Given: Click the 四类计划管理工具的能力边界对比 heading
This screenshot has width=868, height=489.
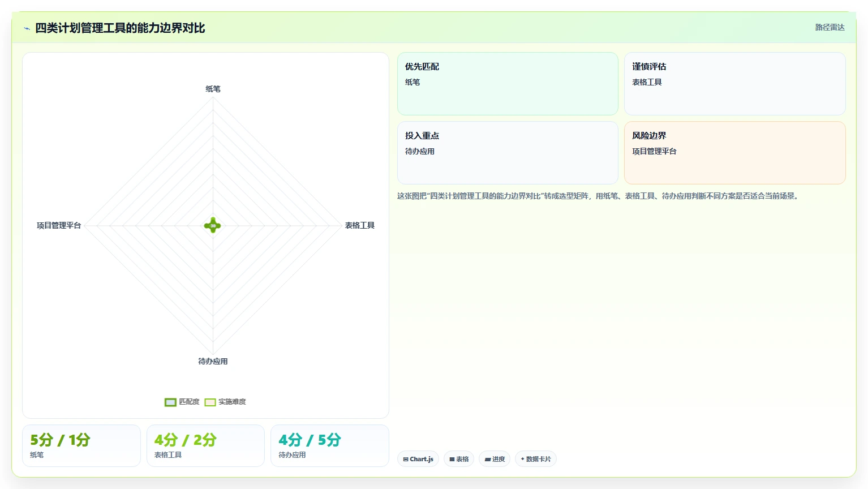Looking at the screenshot, I should (x=120, y=28).
